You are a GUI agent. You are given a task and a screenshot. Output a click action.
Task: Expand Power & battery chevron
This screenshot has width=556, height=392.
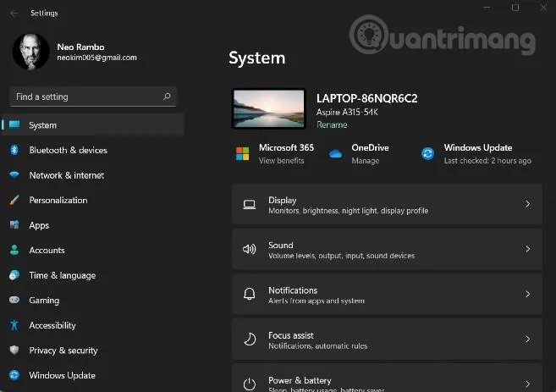[527, 384]
